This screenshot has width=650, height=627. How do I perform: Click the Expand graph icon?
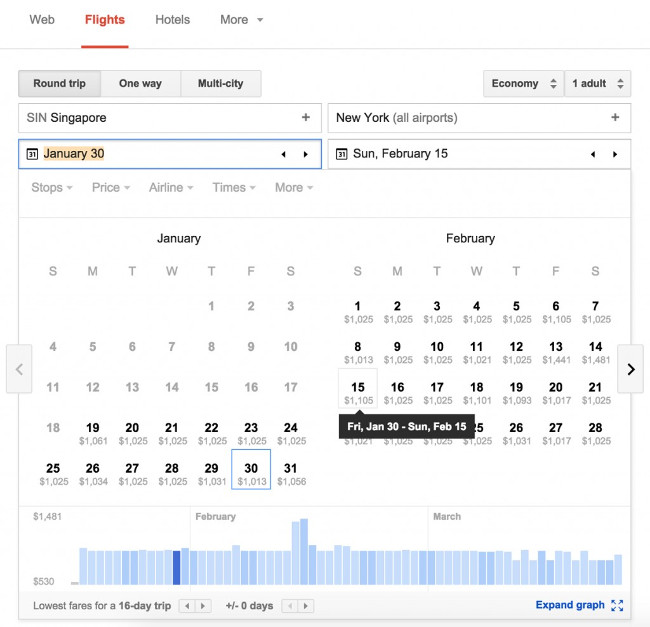(617, 605)
